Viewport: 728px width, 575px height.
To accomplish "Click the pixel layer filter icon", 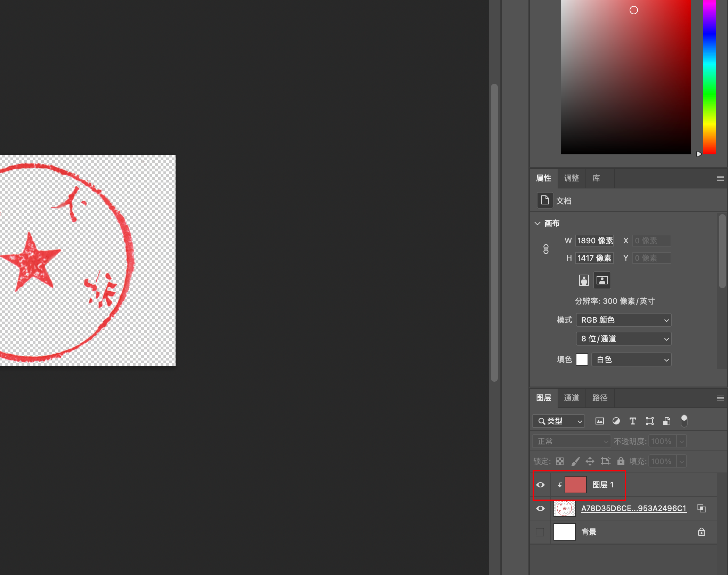I will point(599,421).
